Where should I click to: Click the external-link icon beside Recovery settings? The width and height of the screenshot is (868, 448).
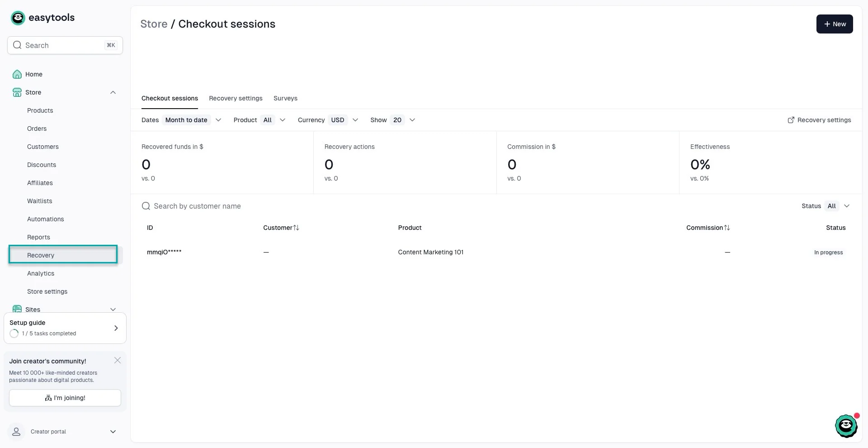coord(791,120)
